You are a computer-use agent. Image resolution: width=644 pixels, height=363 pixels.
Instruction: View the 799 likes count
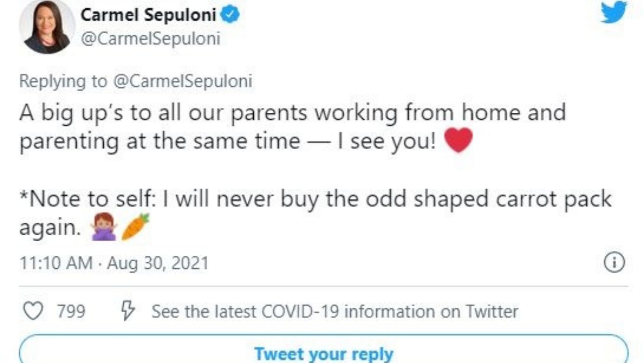click(x=71, y=312)
